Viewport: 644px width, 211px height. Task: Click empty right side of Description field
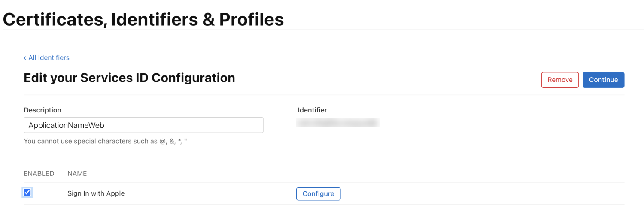click(200, 125)
